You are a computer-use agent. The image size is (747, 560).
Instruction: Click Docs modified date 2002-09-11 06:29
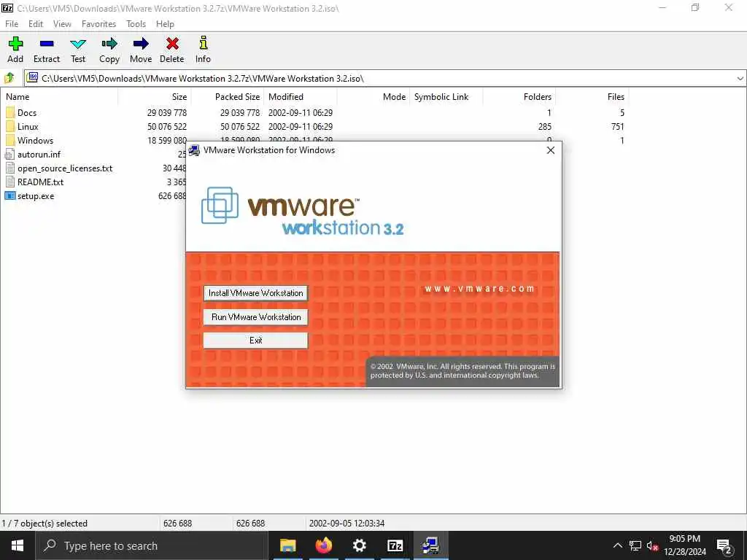pyautogui.click(x=300, y=113)
